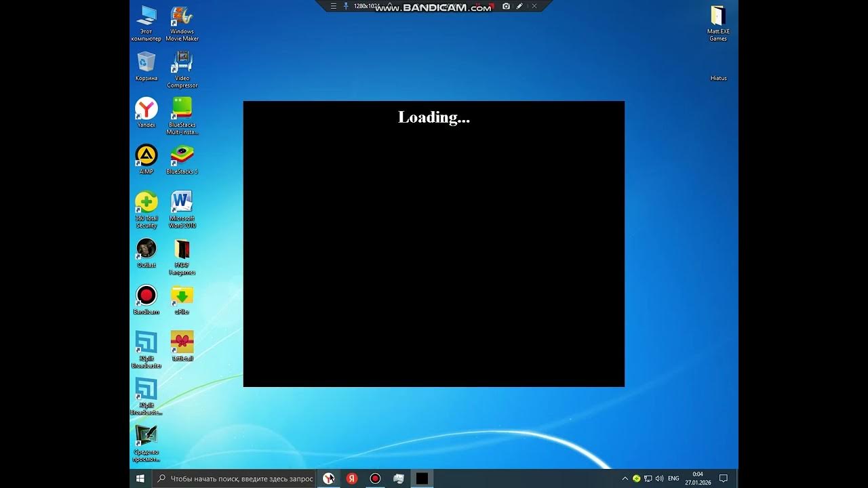Screen dimensions: 868x488
Task: Switch to Bandicam in the taskbar
Action: pos(375,479)
